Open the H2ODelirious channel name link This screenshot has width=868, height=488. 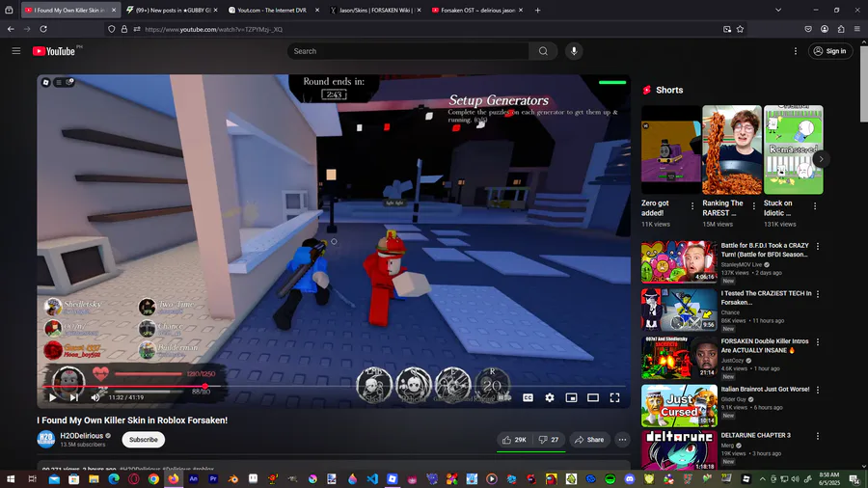pyautogui.click(x=81, y=435)
